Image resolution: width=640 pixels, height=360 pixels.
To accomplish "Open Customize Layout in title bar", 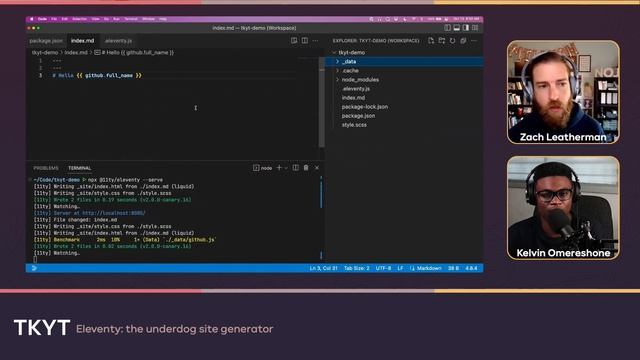I will 475,28.
